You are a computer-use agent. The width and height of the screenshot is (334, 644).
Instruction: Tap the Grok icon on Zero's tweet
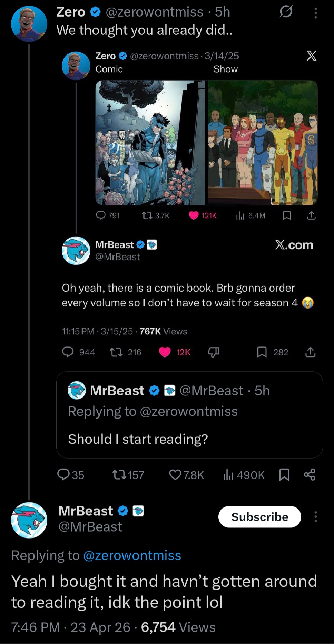tap(286, 12)
